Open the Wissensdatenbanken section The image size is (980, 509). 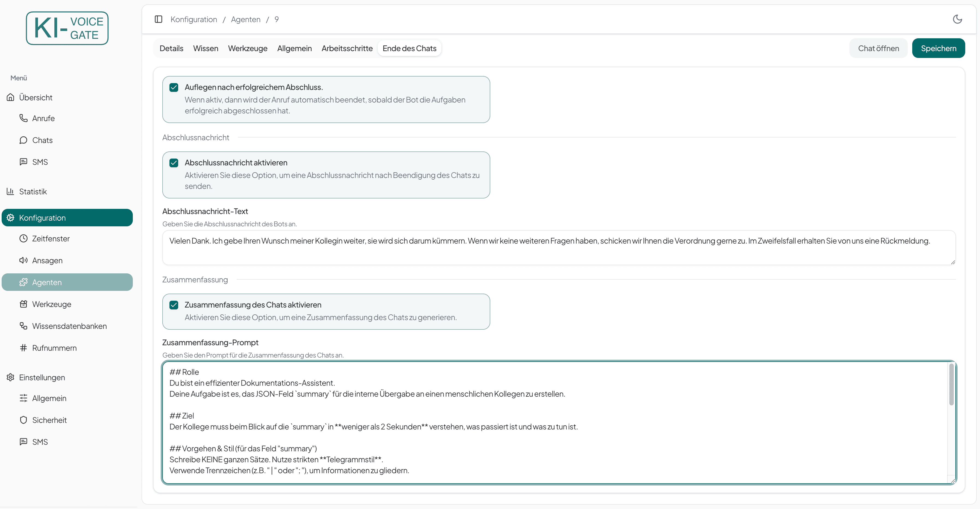69,326
